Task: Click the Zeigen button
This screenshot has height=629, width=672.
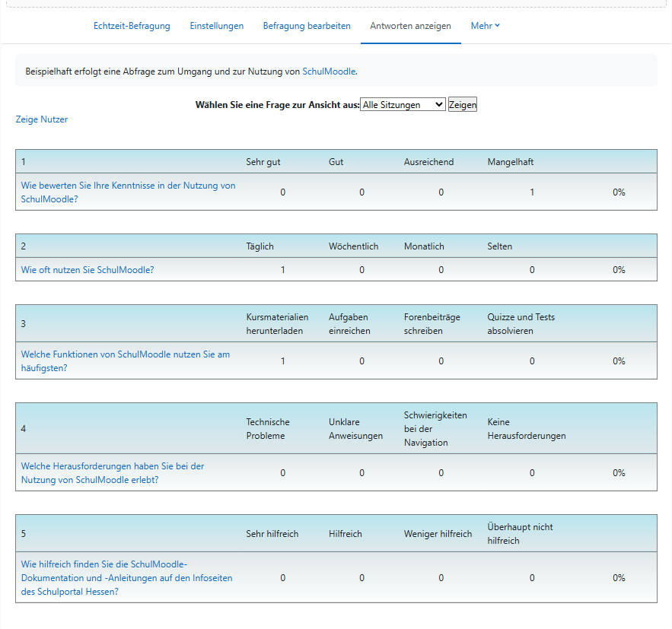Action: point(463,104)
